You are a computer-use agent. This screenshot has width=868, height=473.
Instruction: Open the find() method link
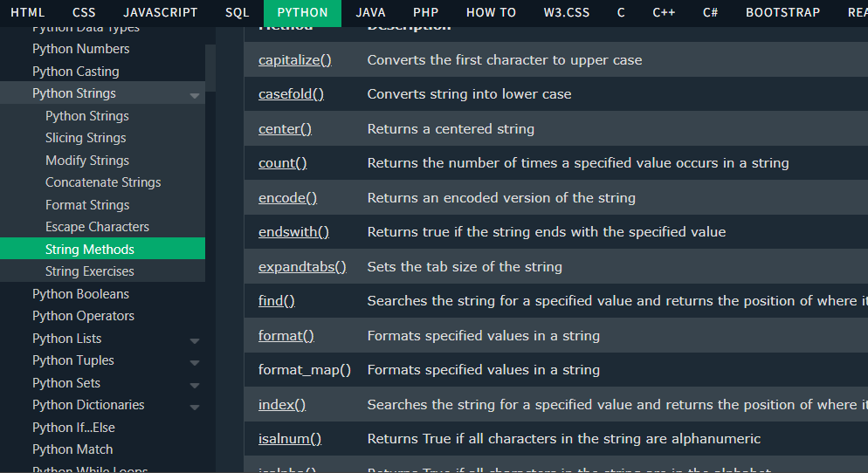pyautogui.click(x=277, y=301)
